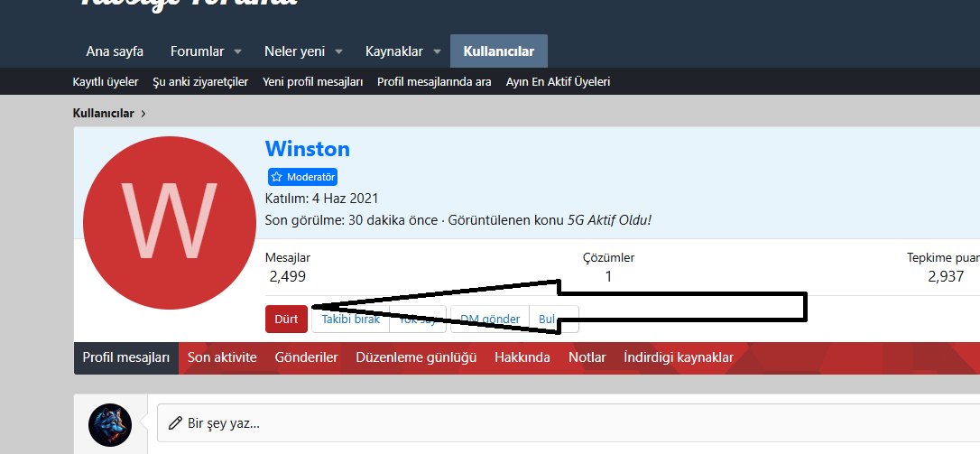Click Winston's large red W avatar
Screen dimensions: 980x454
click(x=169, y=223)
